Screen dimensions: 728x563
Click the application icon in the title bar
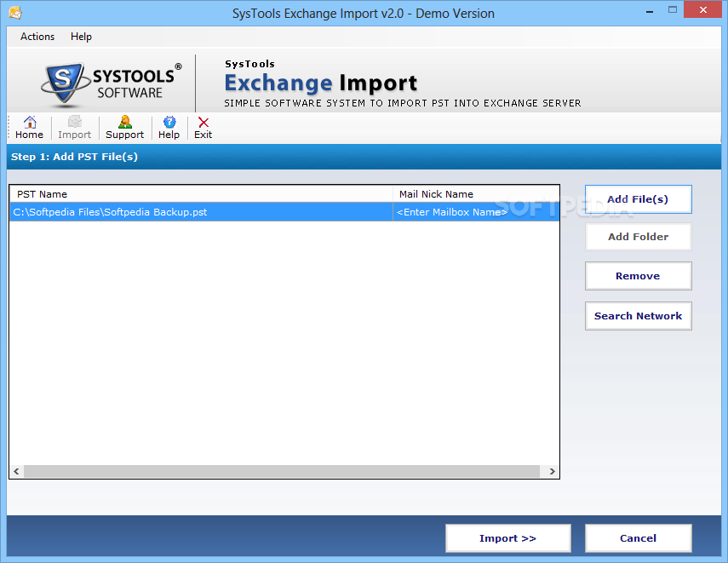click(15, 13)
